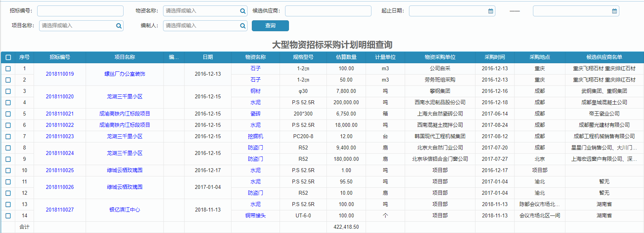
Task: Click 防盗门 link in row 12
Action: tap(255, 193)
